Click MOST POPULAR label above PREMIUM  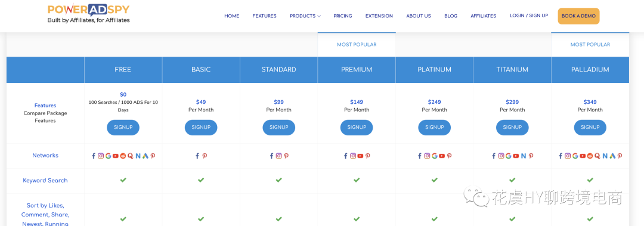(x=357, y=44)
